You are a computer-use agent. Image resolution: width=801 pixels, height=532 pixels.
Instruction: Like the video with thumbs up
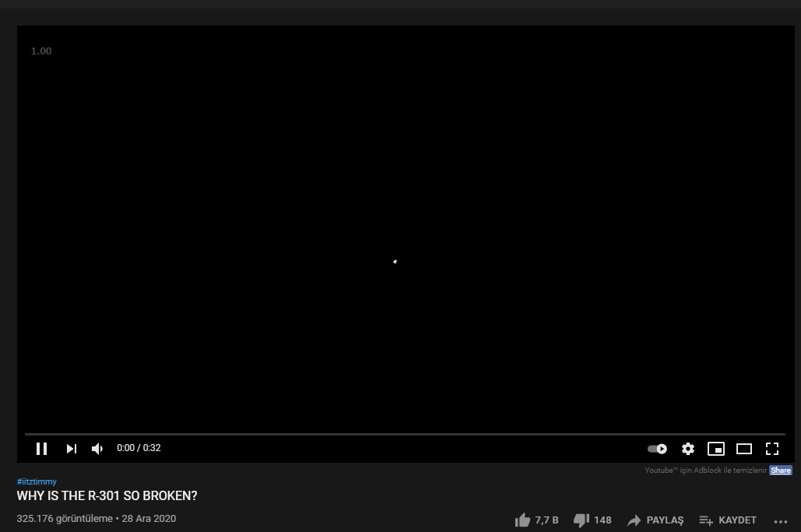tap(522, 520)
